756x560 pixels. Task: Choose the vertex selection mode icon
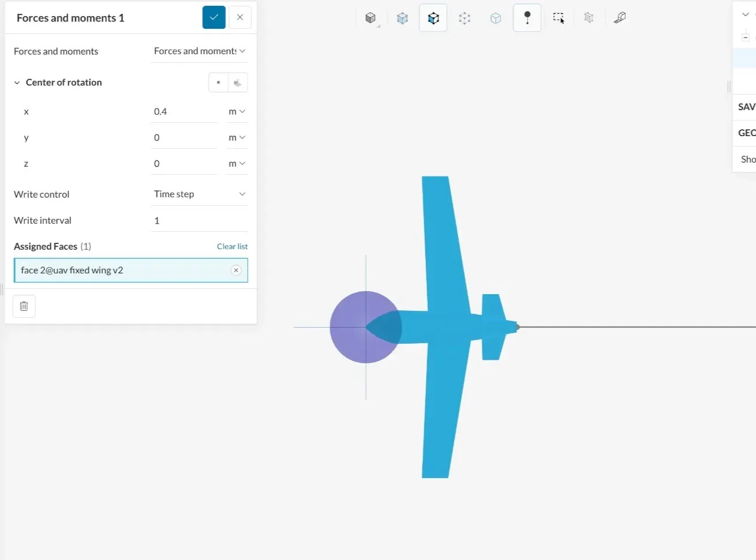tap(465, 17)
